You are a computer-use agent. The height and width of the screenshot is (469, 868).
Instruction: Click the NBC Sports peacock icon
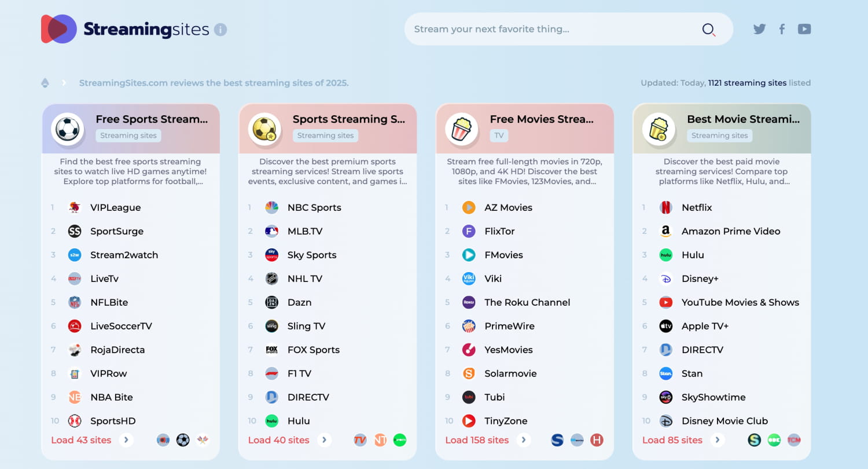[x=271, y=207]
